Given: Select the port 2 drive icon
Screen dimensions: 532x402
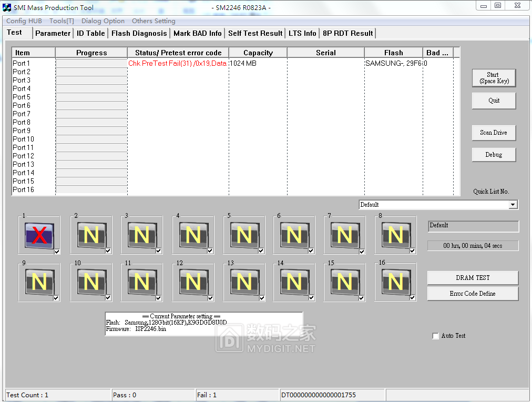Looking at the screenshot, I should tap(91, 235).
